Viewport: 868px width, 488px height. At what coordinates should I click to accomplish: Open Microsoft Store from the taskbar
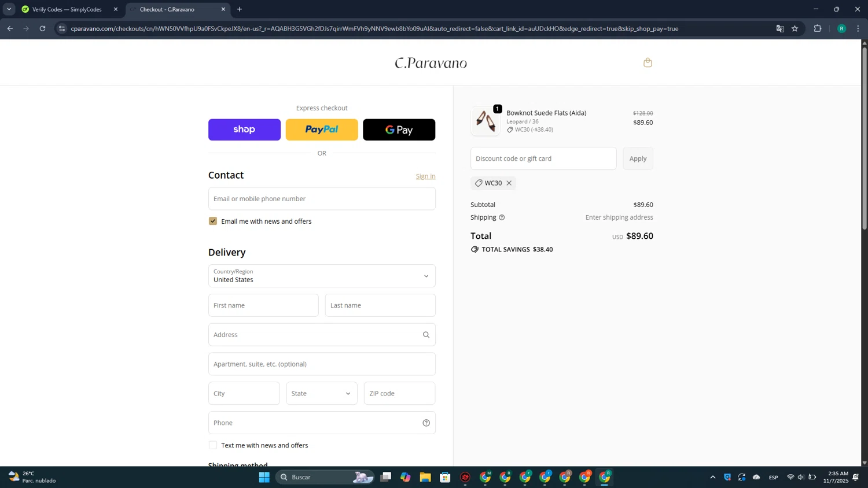[x=445, y=477]
